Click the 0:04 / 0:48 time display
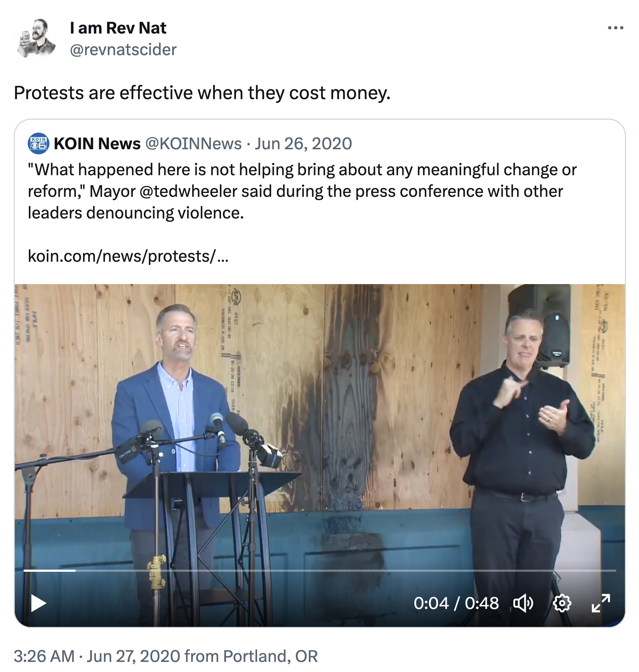This screenshot has height=672, width=639. click(456, 604)
